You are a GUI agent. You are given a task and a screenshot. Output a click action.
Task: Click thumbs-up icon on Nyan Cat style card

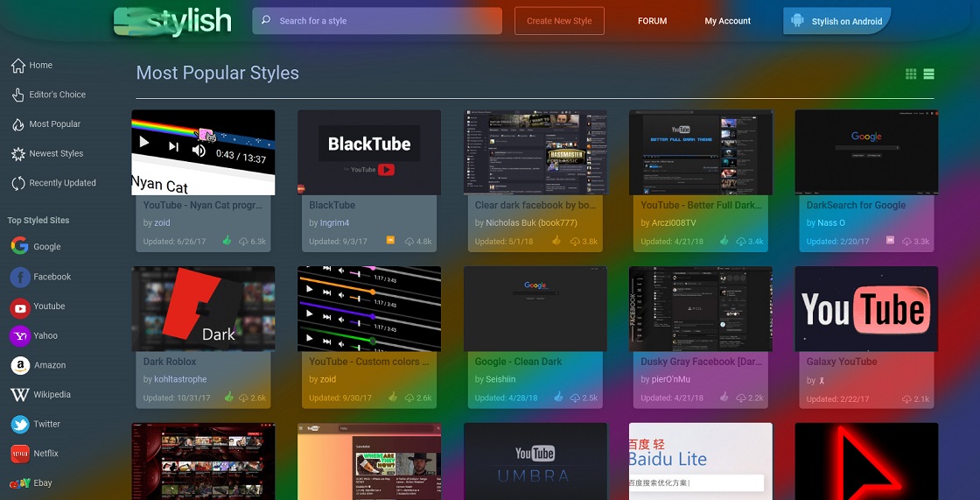point(227,240)
